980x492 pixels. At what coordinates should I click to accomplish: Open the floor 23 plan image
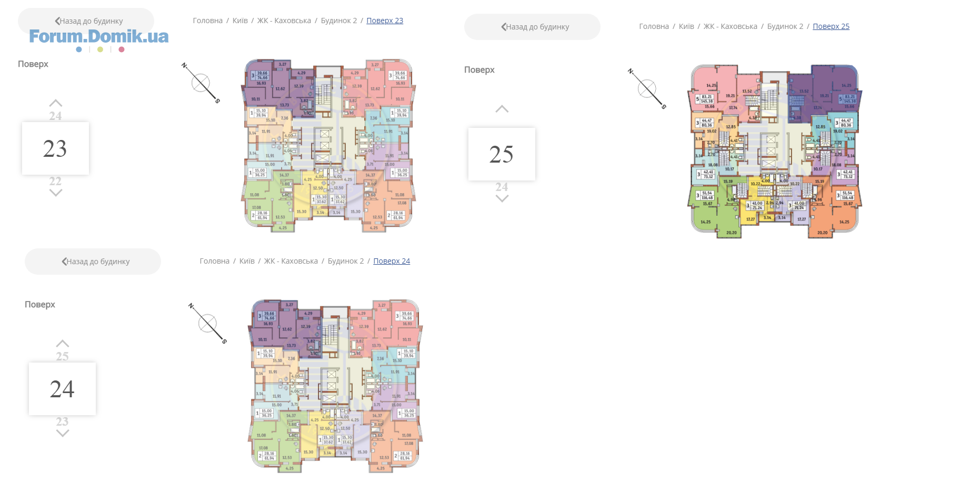(x=328, y=146)
